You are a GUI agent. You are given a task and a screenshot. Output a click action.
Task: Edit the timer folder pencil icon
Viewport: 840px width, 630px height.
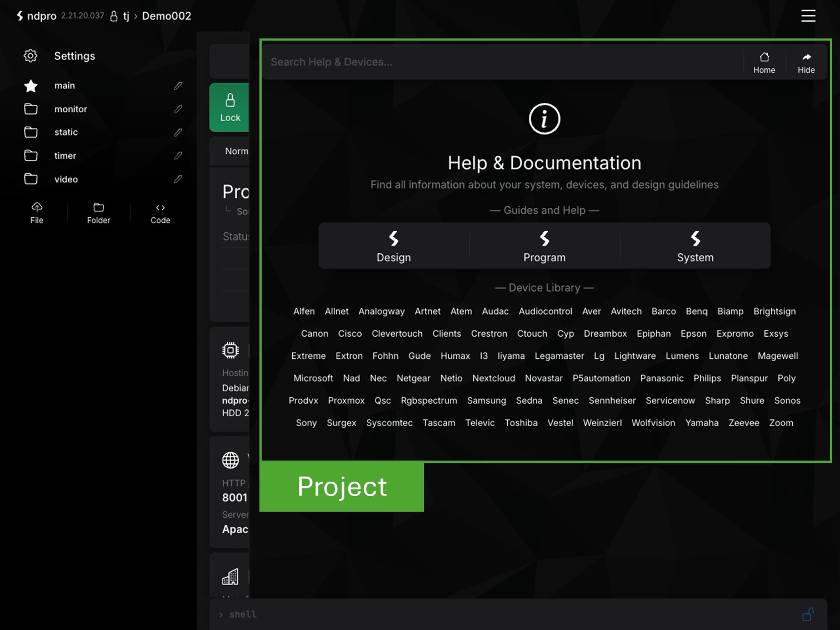click(x=178, y=156)
